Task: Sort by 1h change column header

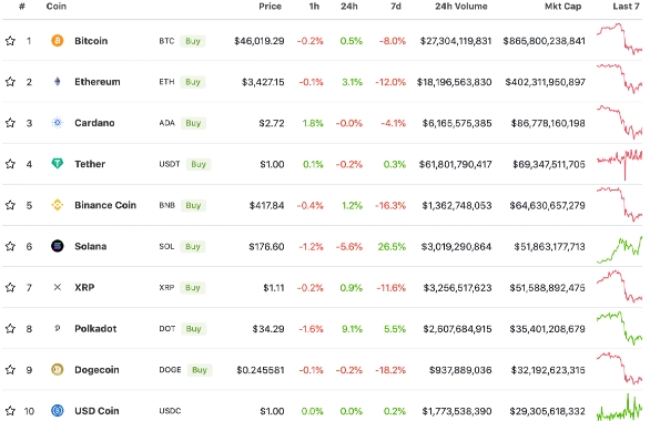Action: [x=314, y=6]
